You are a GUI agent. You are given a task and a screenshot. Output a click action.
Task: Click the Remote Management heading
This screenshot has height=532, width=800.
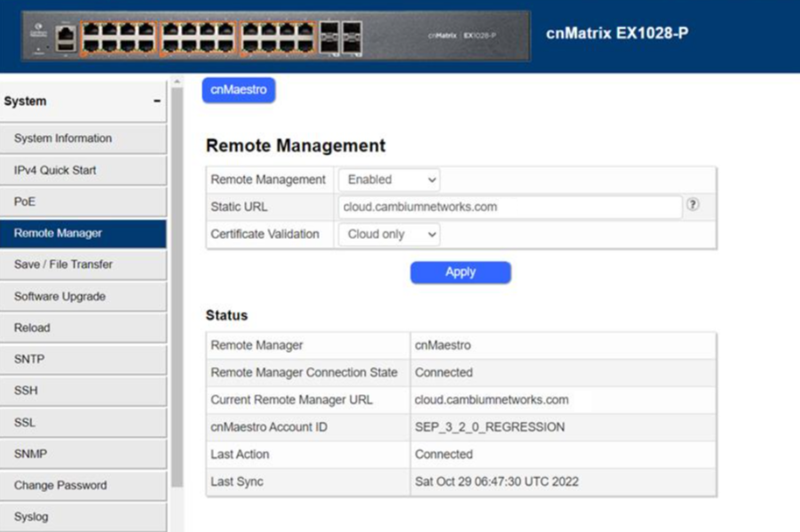pyautogui.click(x=296, y=146)
